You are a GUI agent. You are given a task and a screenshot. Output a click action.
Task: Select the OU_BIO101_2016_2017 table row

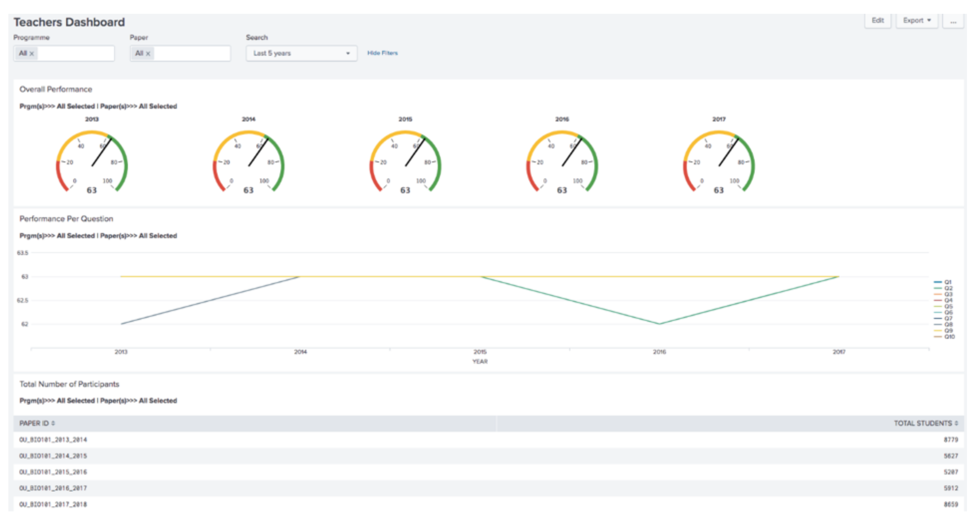53,488
